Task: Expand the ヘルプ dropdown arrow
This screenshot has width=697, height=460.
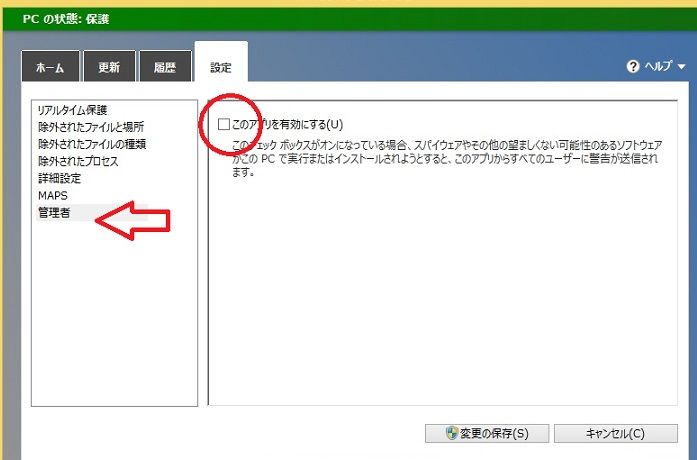Action: click(x=681, y=67)
